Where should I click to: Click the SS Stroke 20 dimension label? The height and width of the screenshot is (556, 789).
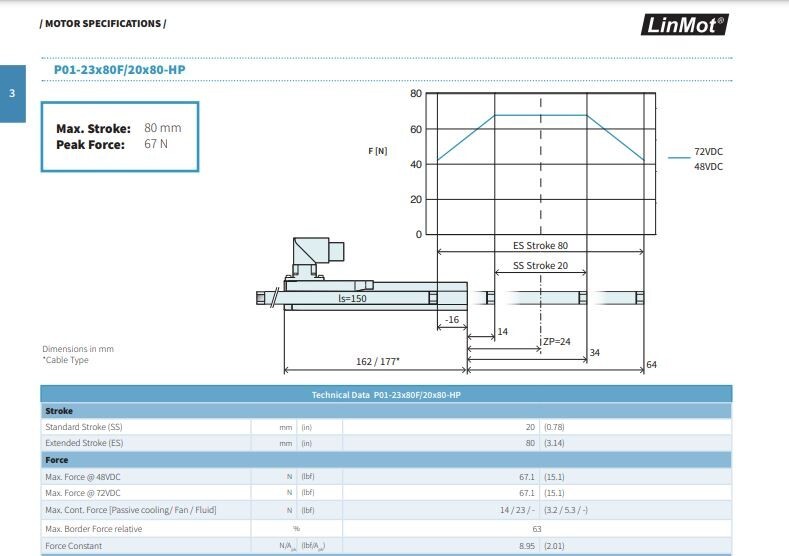540,266
